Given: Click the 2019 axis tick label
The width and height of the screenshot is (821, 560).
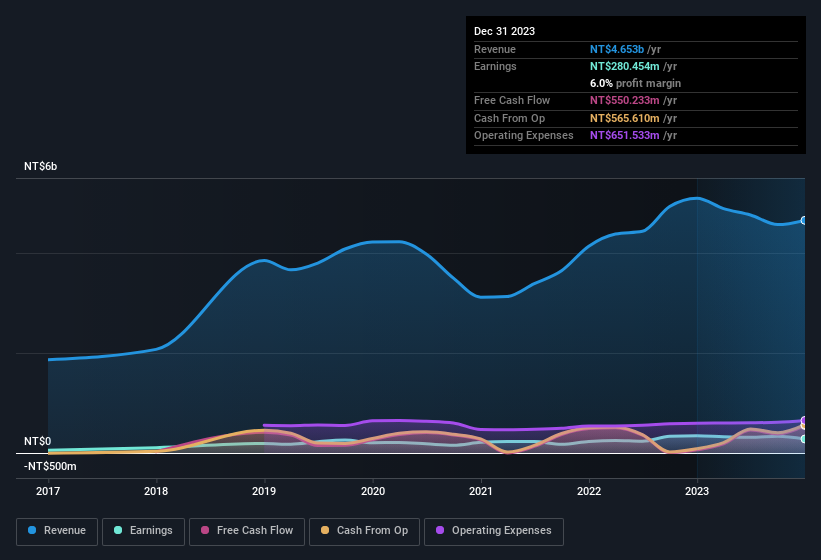Looking at the screenshot, I should coord(264,491).
